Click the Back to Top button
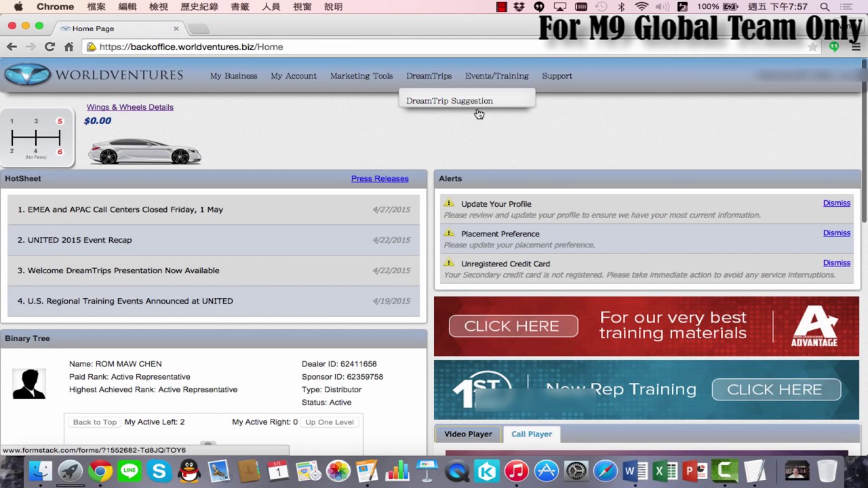The width and height of the screenshot is (868, 488). (x=95, y=422)
